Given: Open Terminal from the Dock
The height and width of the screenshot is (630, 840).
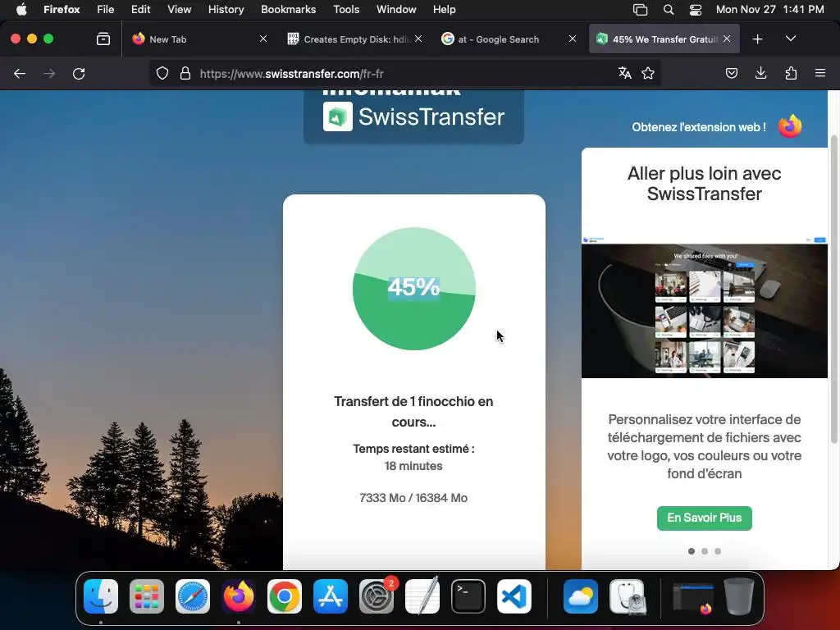Looking at the screenshot, I should pyautogui.click(x=468, y=596).
